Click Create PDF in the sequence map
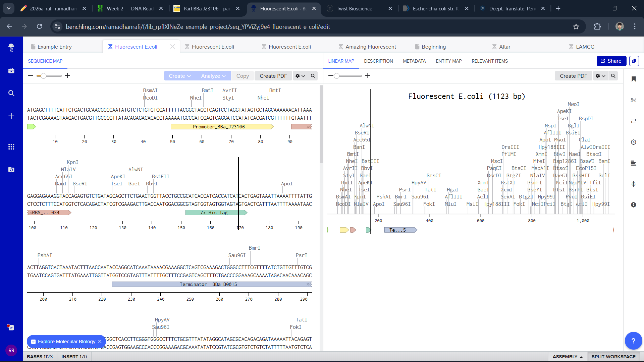Viewport: 644px width, 362px height. point(273,76)
